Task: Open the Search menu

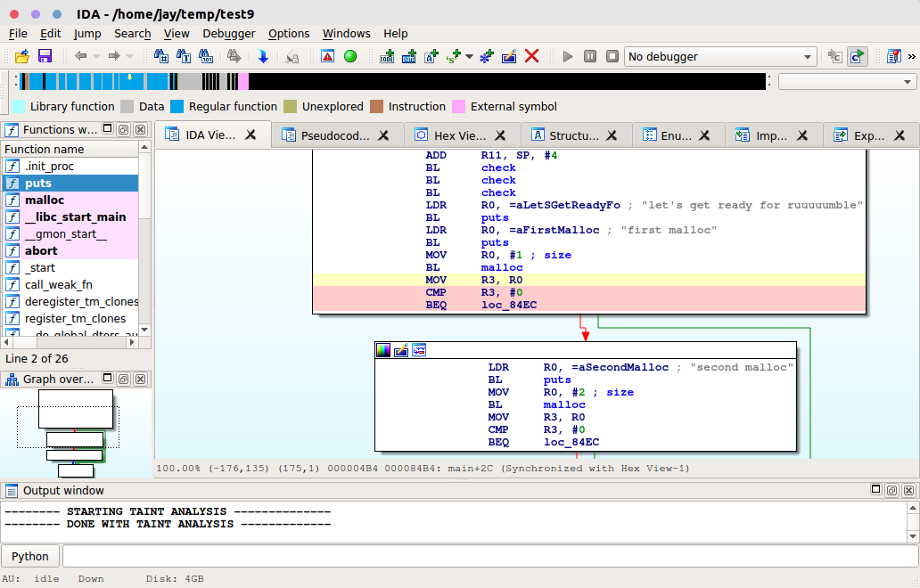Action: pos(133,34)
